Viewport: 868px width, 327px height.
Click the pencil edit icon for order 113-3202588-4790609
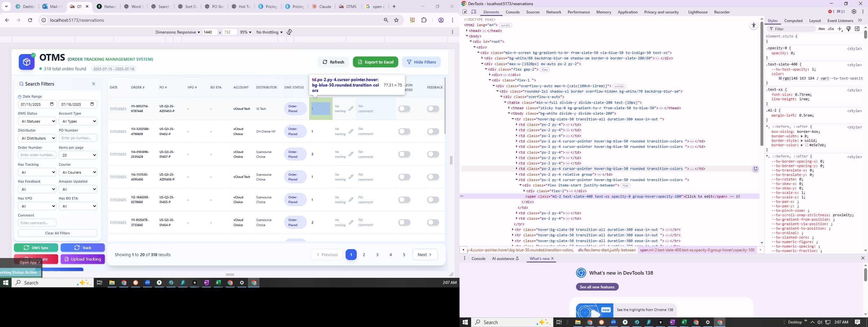coord(351,131)
